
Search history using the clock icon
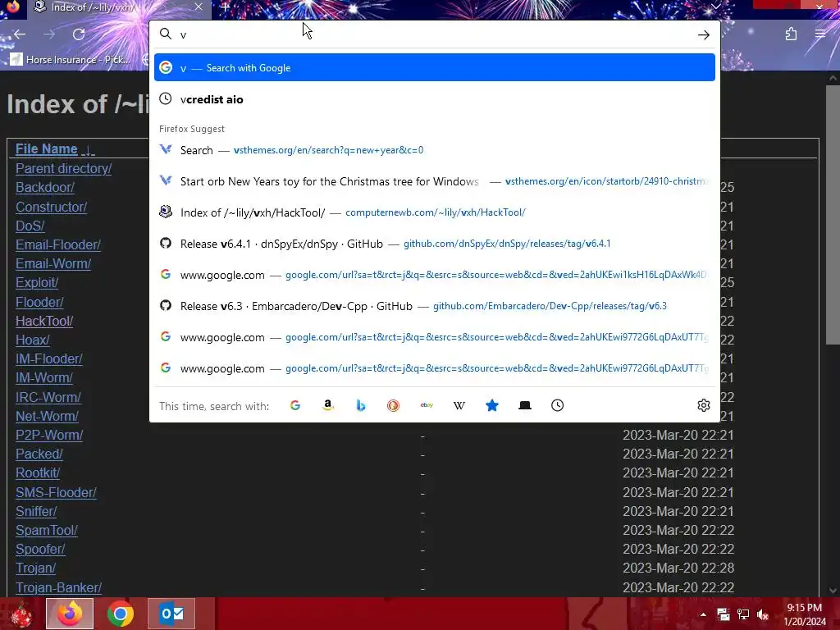tap(557, 405)
